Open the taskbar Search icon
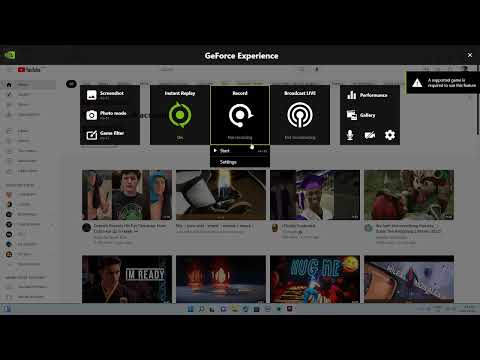The height and width of the screenshot is (360, 480). click(201, 309)
